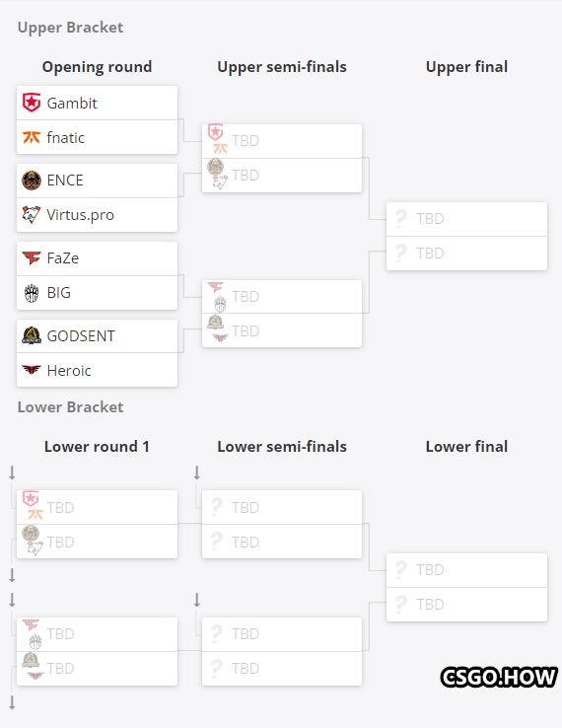
Task: Click down arrow above first lower semi-final
Action: pos(197,473)
